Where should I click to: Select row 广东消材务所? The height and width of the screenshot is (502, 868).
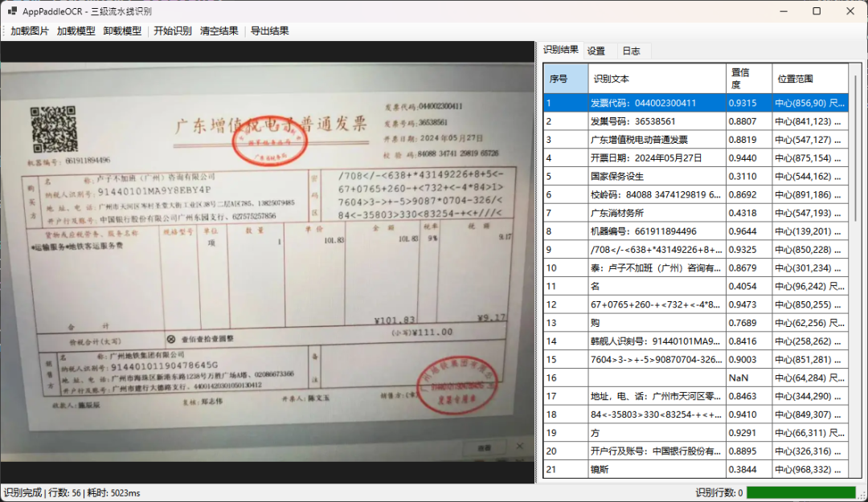(x=695, y=213)
